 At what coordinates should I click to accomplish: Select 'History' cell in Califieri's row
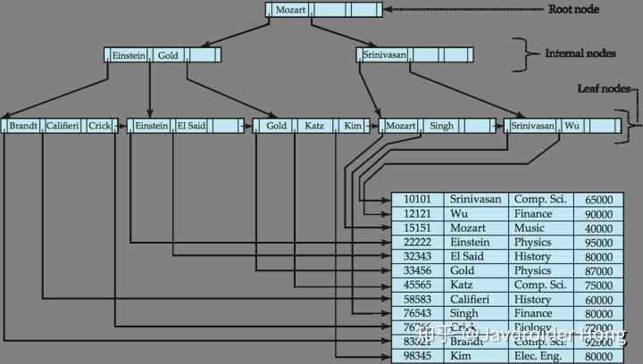click(x=532, y=300)
